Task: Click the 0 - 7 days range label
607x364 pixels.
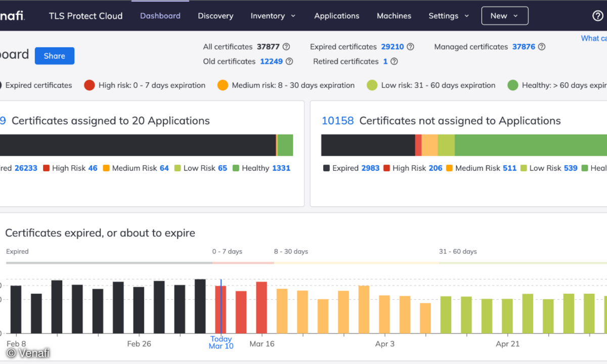Action: pyautogui.click(x=227, y=251)
